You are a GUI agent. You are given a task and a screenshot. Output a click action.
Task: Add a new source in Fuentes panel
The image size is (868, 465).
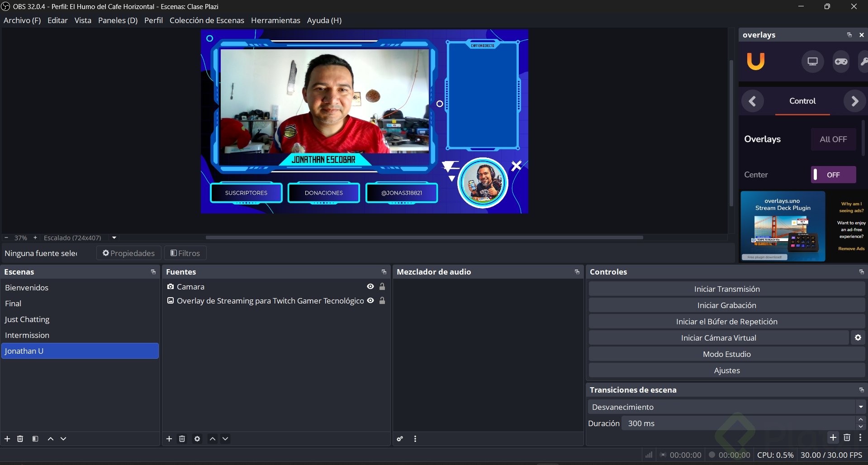[169, 439]
